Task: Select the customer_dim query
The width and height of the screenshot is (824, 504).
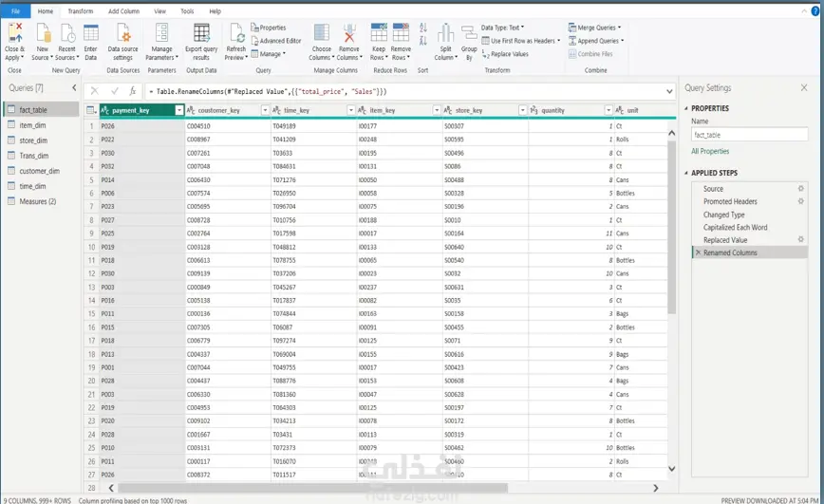Action: point(40,171)
